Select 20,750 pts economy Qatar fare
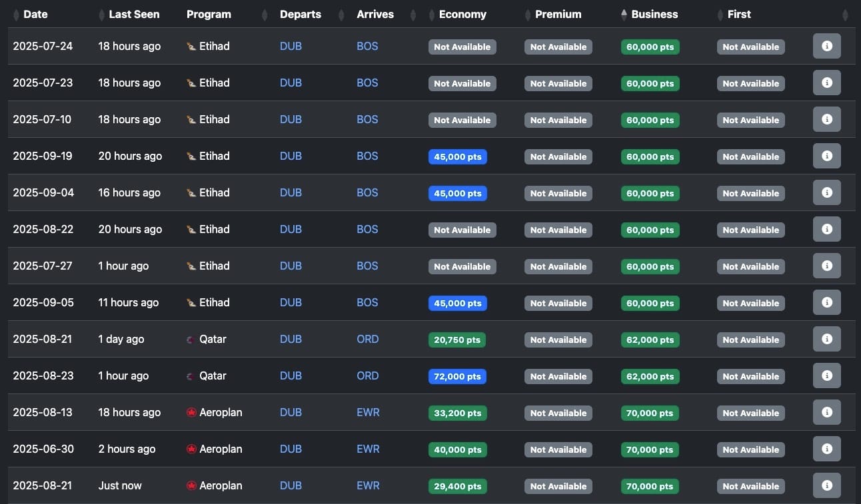This screenshot has width=861, height=504. point(457,340)
